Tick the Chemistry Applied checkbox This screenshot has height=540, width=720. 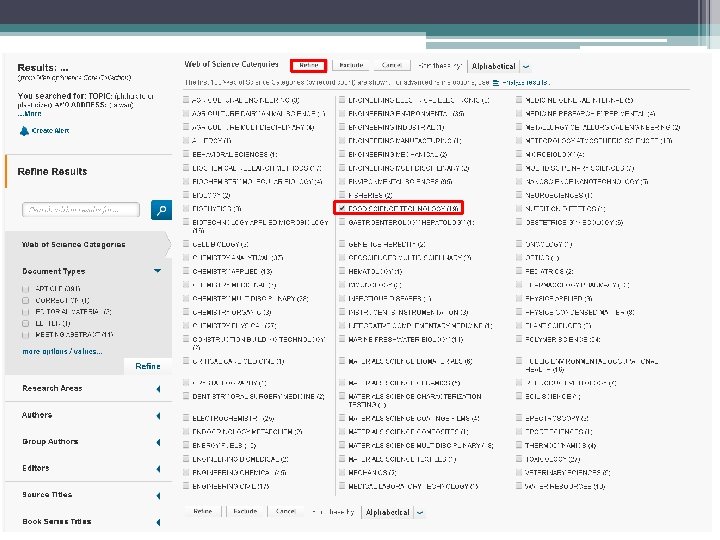pyautogui.click(x=186, y=271)
